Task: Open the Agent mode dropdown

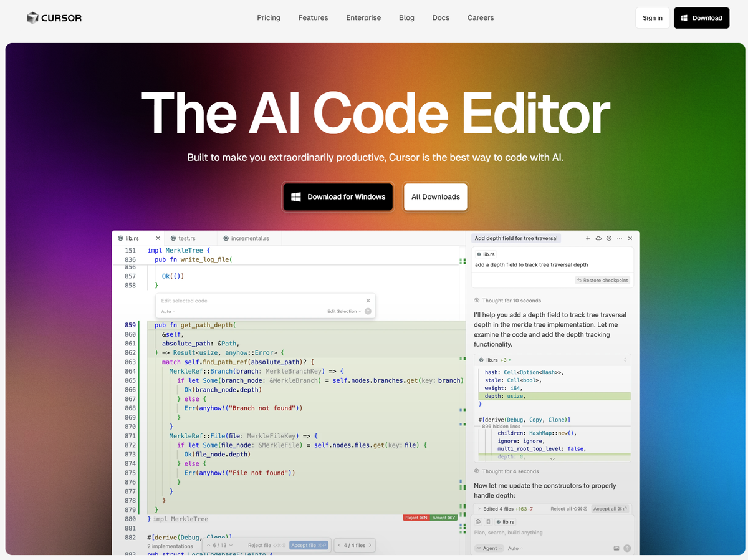Action: point(489,549)
